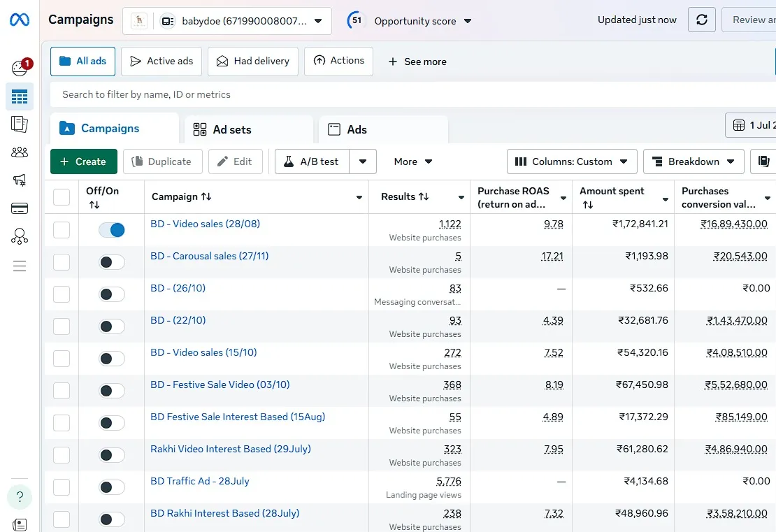Open the Breakdown dropdown
Viewport: 776px width, 532px height.
[x=694, y=161]
